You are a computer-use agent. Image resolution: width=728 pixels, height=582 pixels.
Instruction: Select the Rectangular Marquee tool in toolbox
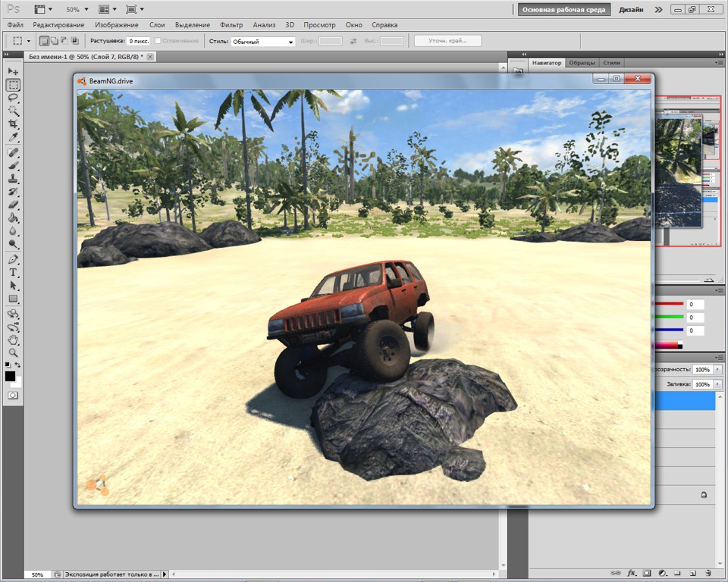click(x=13, y=85)
